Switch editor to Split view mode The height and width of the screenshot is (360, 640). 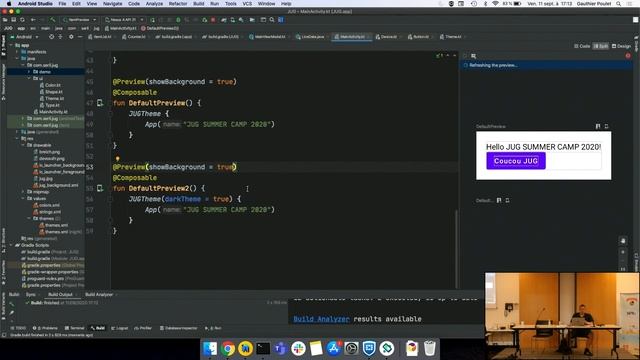coord(601,46)
